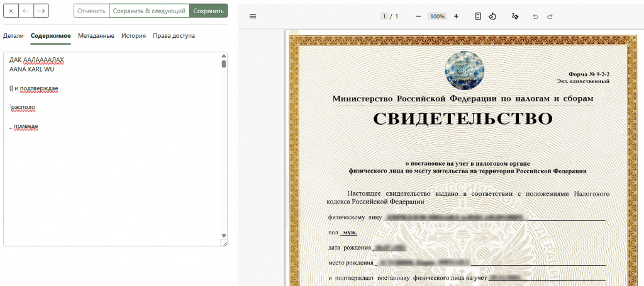Zoom out of the document
644x286 pixels.
pos(418,16)
